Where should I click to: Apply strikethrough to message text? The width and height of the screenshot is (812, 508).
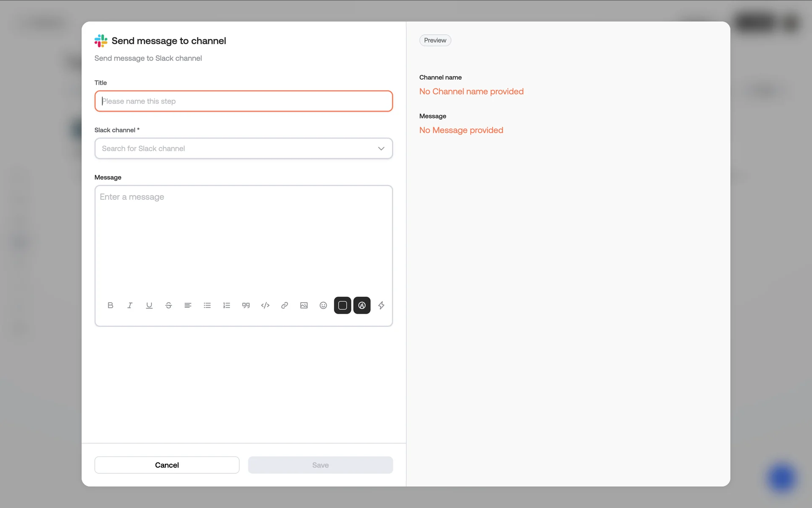(168, 305)
